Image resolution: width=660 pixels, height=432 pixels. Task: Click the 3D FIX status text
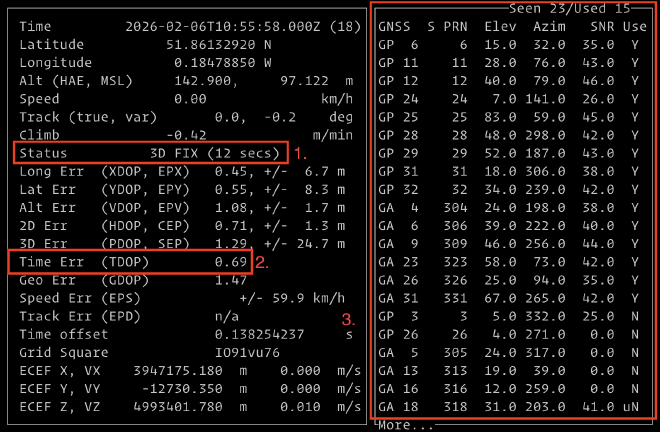tap(210, 153)
